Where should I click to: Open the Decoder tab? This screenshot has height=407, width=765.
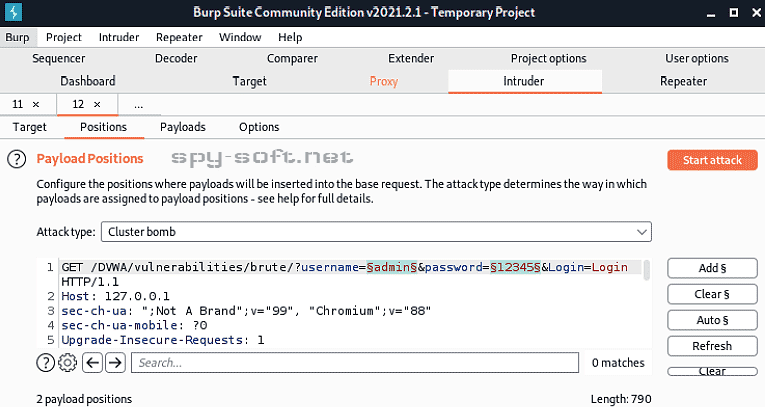click(176, 59)
